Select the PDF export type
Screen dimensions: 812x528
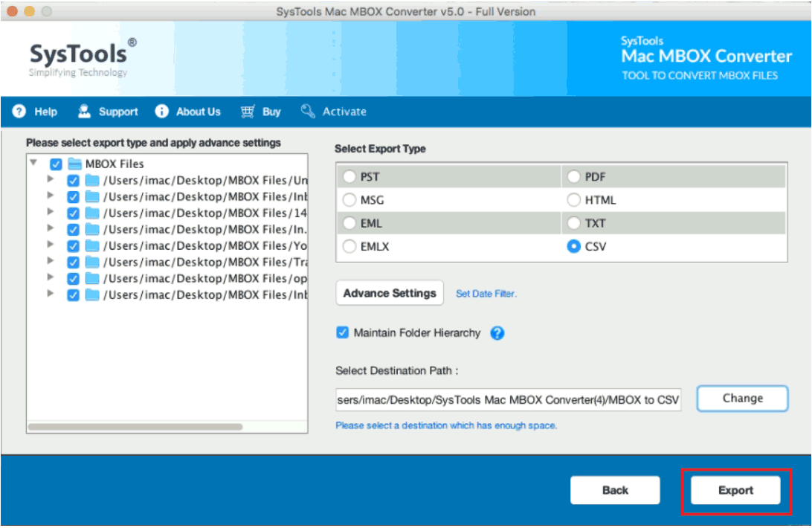573,177
